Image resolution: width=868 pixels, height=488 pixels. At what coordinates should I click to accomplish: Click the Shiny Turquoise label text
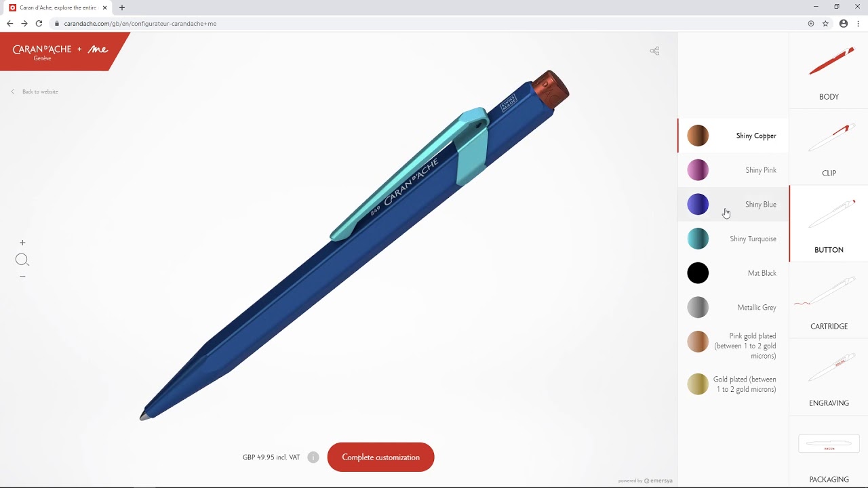753,239
